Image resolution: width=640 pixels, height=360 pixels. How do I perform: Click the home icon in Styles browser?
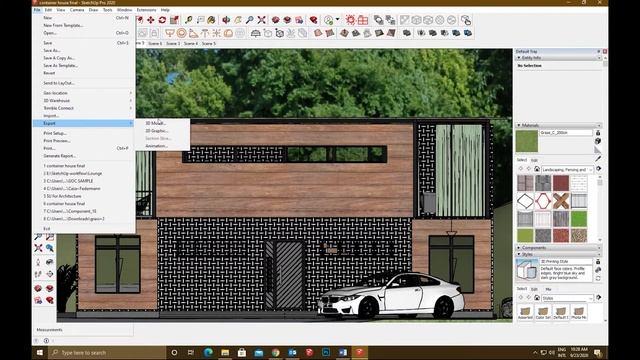tap(537, 298)
